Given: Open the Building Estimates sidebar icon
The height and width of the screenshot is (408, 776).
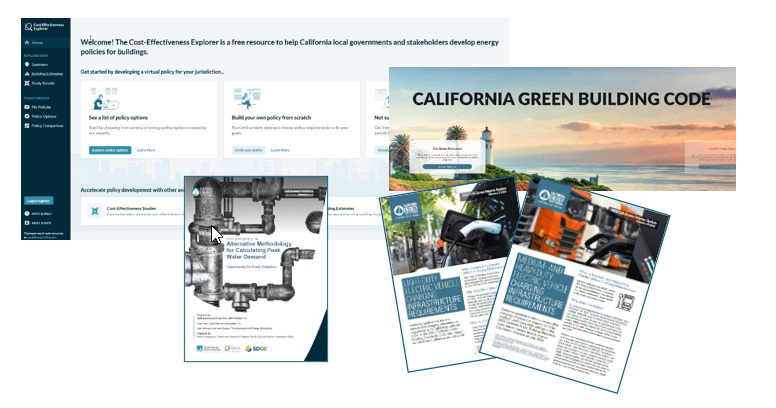Looking at the screenshot, I should click(27, 73).
